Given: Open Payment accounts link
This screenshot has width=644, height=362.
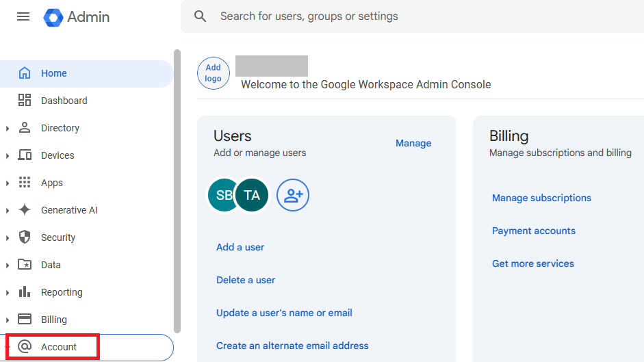Looking at the screenshot, I should (534, 231).
